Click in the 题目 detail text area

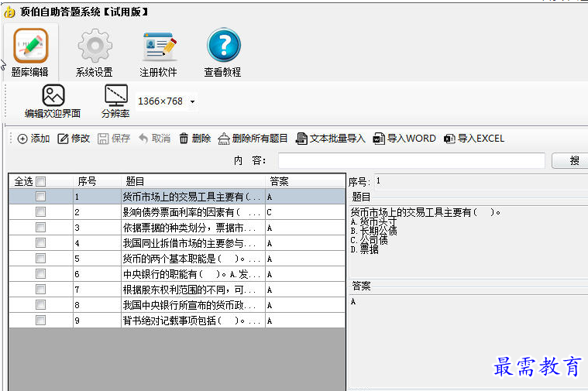pos(469,241)
